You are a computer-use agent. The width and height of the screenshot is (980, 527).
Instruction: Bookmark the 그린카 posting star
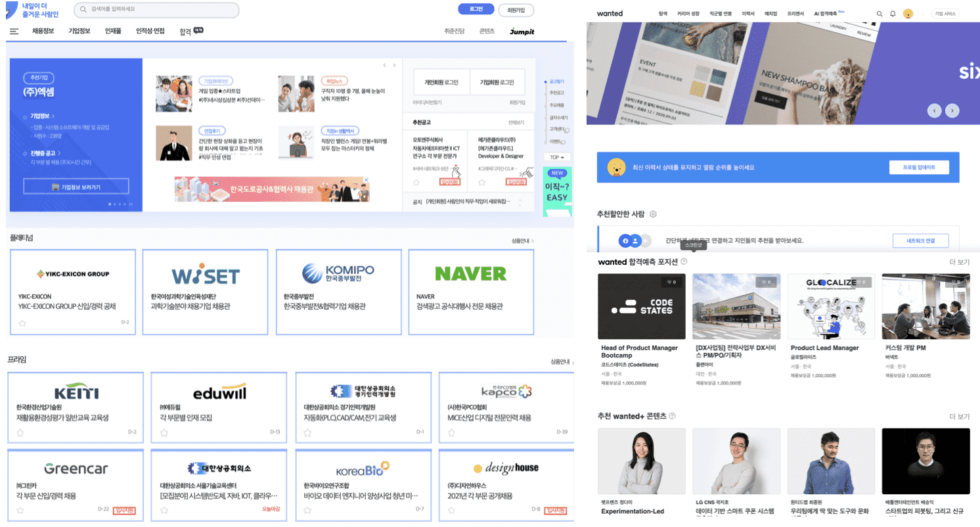point(20,509)
